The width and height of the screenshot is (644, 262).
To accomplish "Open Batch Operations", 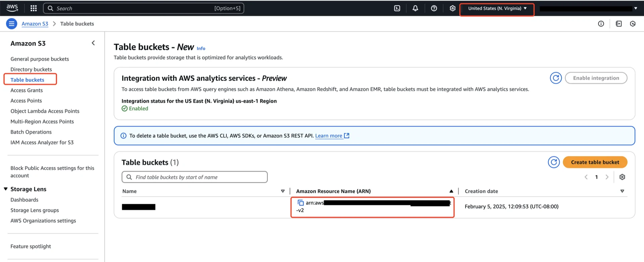I will [31, 132].
